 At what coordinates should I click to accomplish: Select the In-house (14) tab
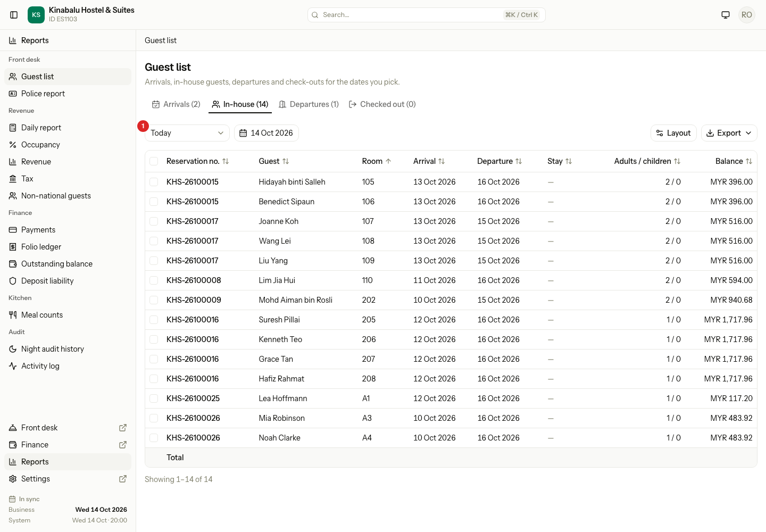240,104
